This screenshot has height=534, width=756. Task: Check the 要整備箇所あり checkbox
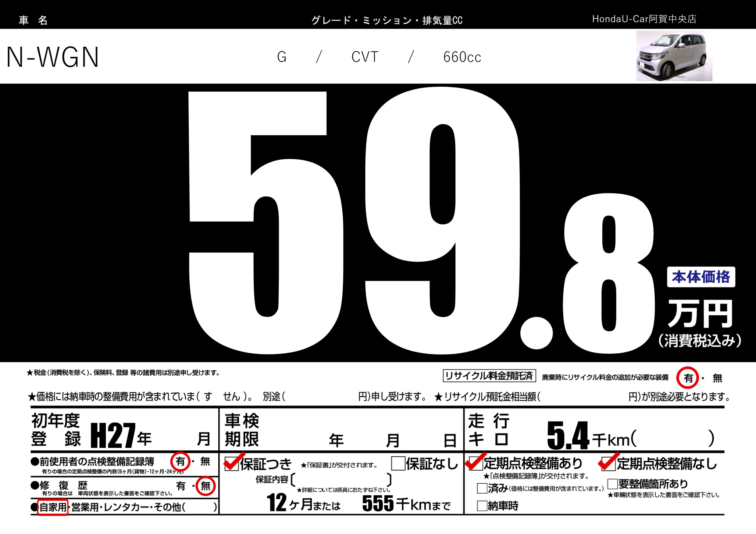coord(612,484)
